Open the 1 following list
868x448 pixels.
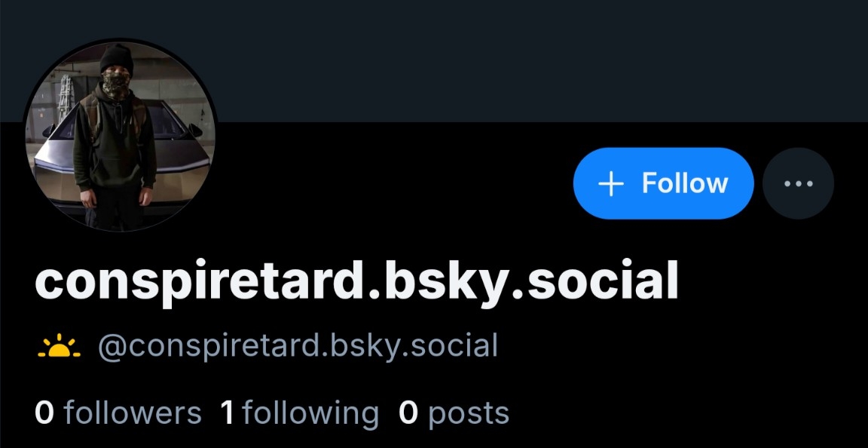coord(299,413)
